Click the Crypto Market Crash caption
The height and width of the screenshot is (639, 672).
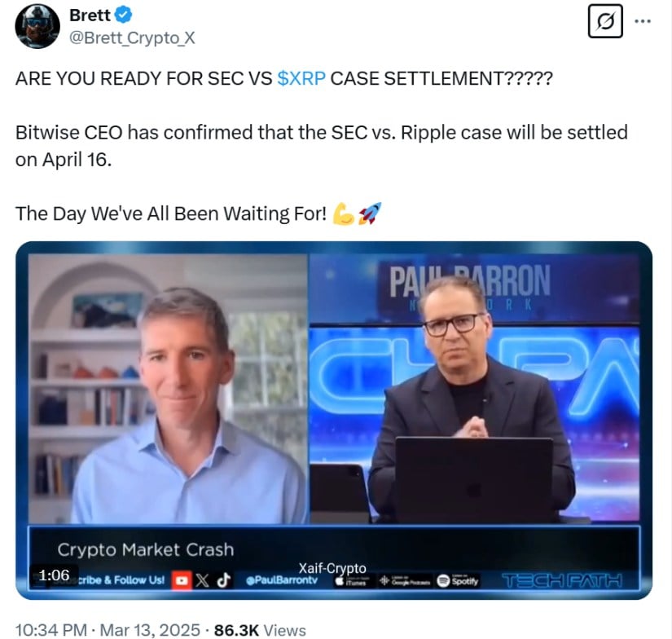click(146, 549)
